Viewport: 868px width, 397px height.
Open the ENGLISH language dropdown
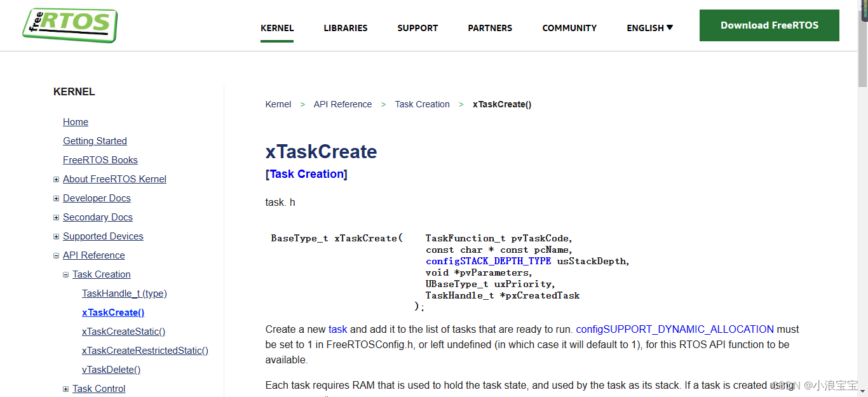tap(650, 28)
